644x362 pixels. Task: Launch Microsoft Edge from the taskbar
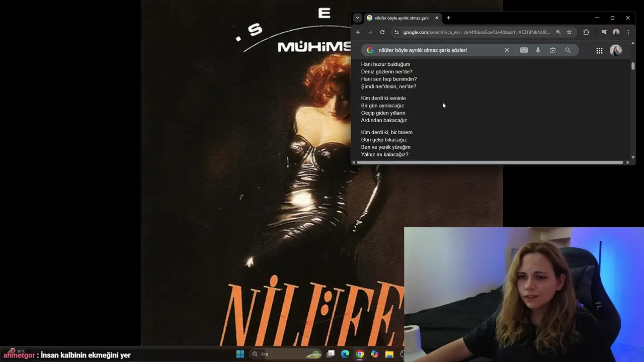345,354
